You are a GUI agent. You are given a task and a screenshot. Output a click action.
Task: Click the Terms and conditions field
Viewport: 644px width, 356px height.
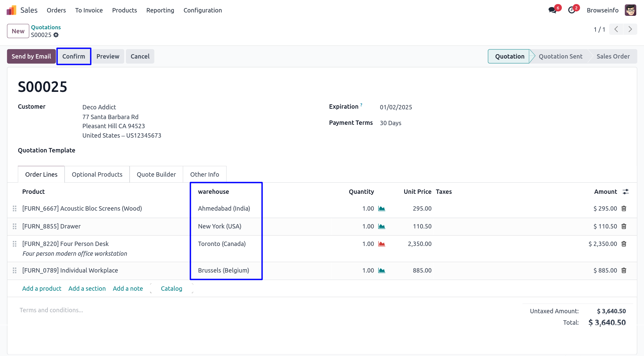[x=51, y=310]
